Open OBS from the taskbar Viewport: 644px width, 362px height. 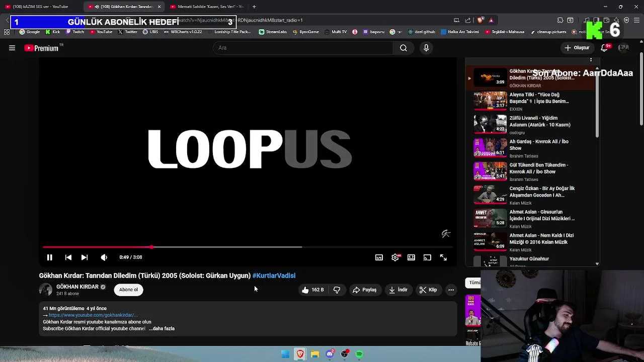coord(345,354)
